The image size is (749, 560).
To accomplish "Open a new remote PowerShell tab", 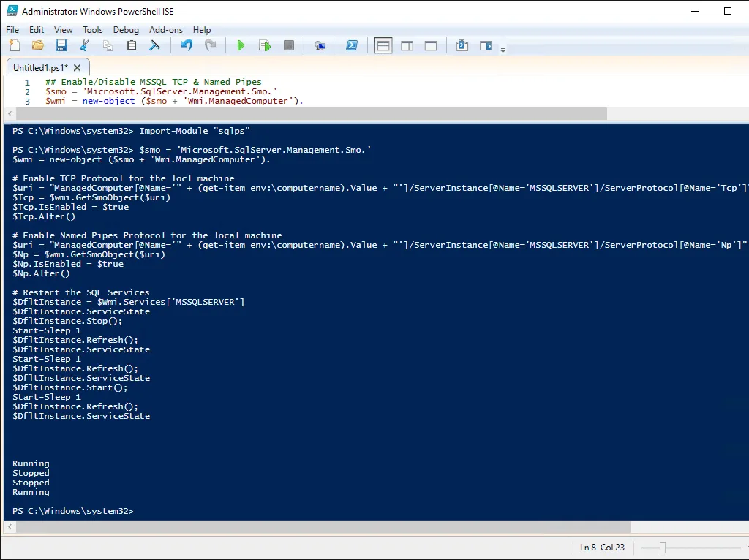I will pyautogui.click(x=320, y=45).
